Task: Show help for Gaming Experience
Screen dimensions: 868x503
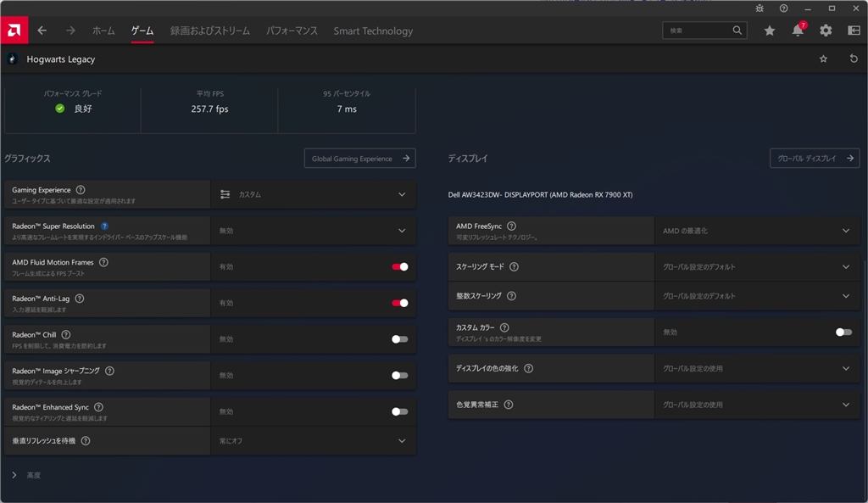Action: (81, 190)
